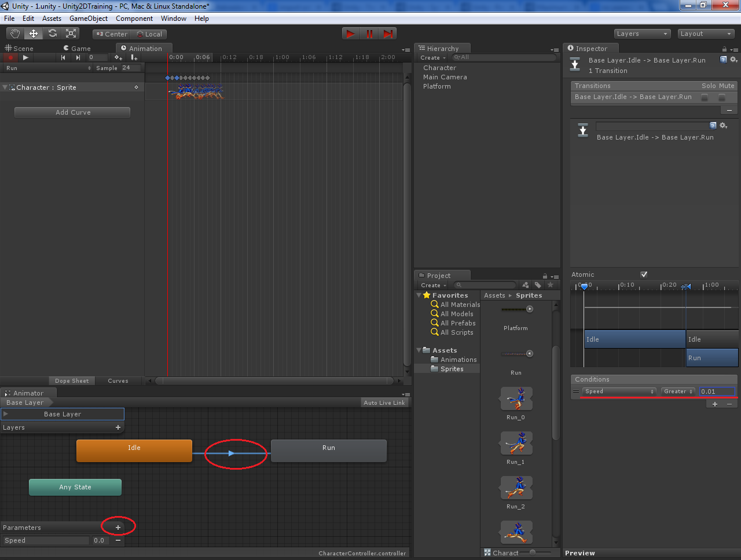Solo the Idle to Run transition
Screen dimensions: 741x560
[704, 97]
